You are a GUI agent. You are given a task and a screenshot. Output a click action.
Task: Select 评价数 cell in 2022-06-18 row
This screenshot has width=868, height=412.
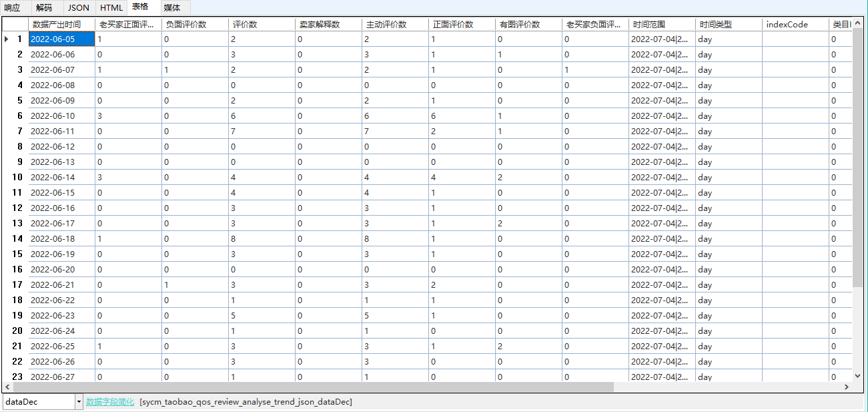click(262, 239)
